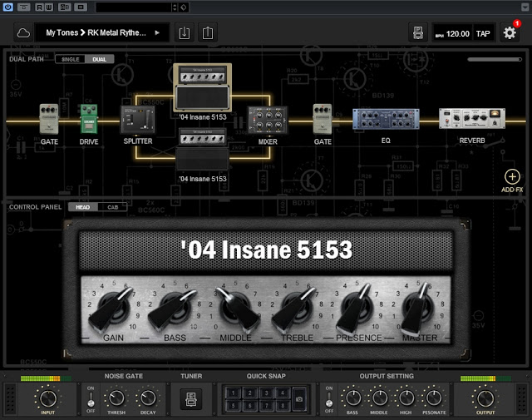Image resolution: width=532 pixels, height=420 pixels.
Task: Select the SINGLE path mode
Action: pos(71,59)
